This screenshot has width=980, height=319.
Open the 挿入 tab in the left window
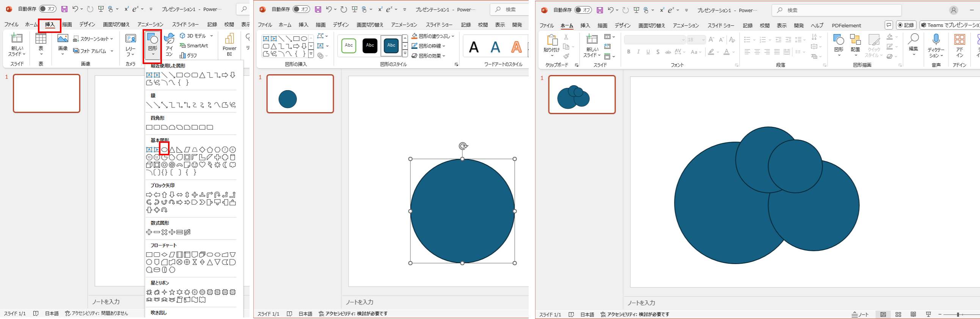pyautogui.click(x=50, y=25)
